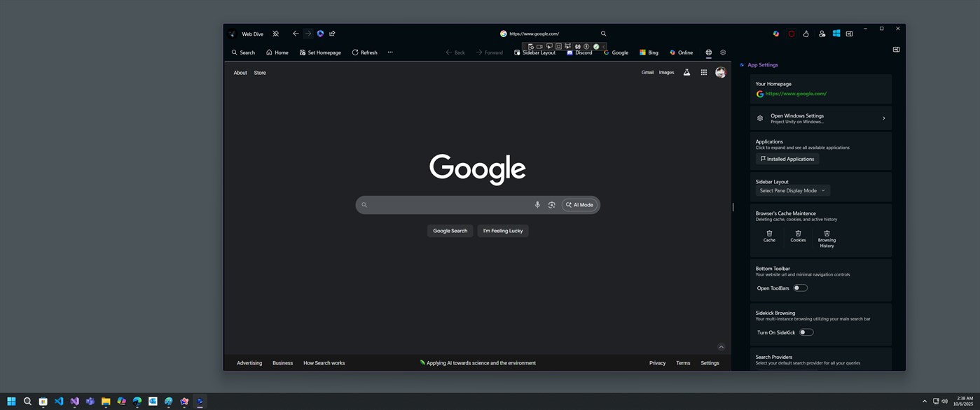980x410 pixels.
Task: Clear cookies using the Cookies trash icon
Action: click(797, 232)
